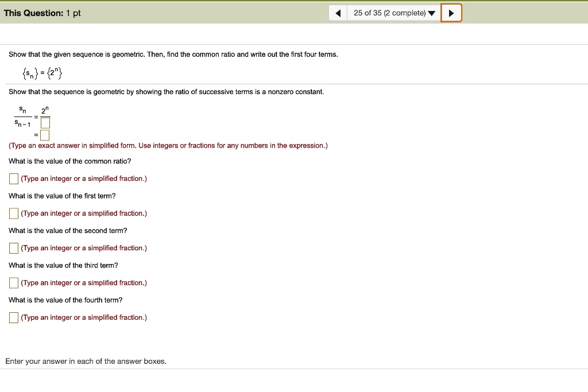
Task: Select the second term answer box
Action: [x=13, y=247]
